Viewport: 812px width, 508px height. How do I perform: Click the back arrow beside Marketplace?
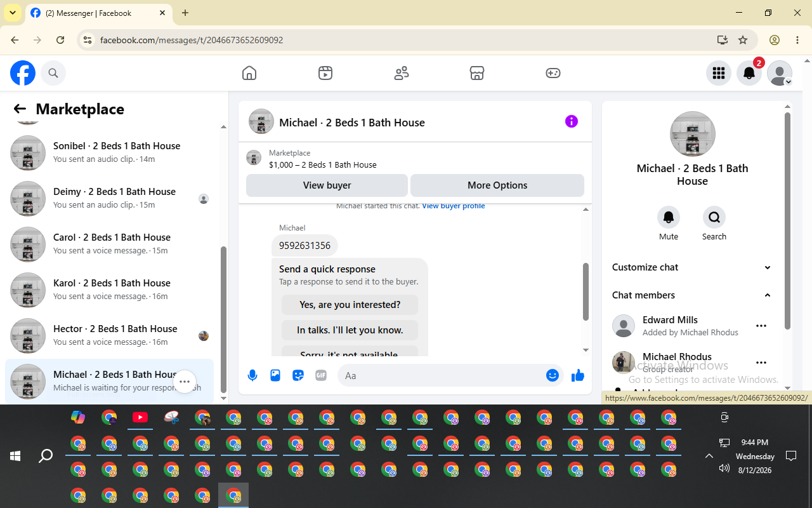pos(20,109)
